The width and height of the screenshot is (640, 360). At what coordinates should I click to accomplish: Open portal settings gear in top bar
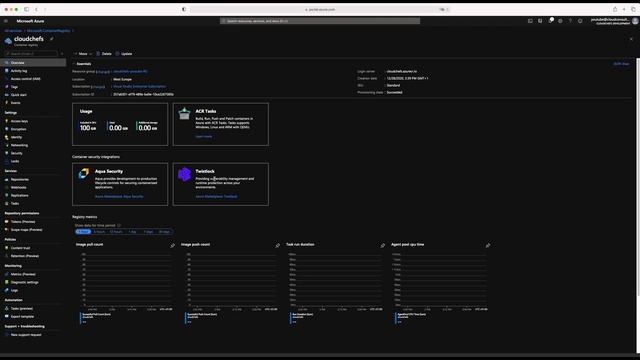pos(560,21)
